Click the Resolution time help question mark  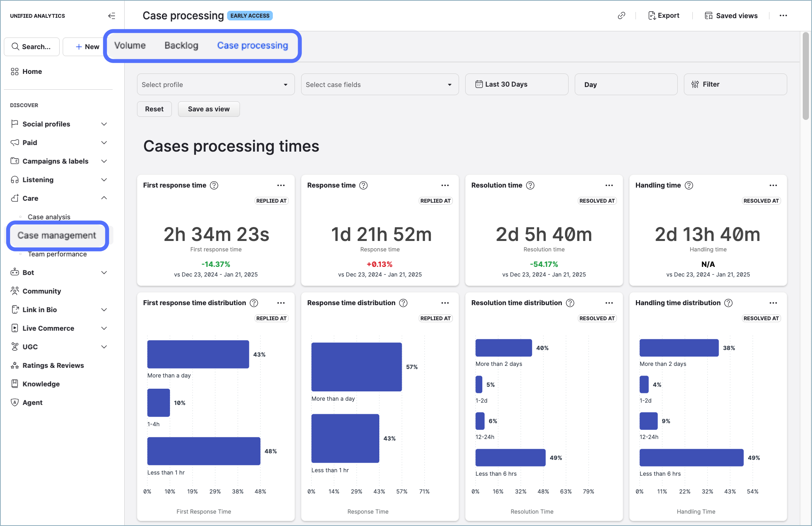click(530, 185)
